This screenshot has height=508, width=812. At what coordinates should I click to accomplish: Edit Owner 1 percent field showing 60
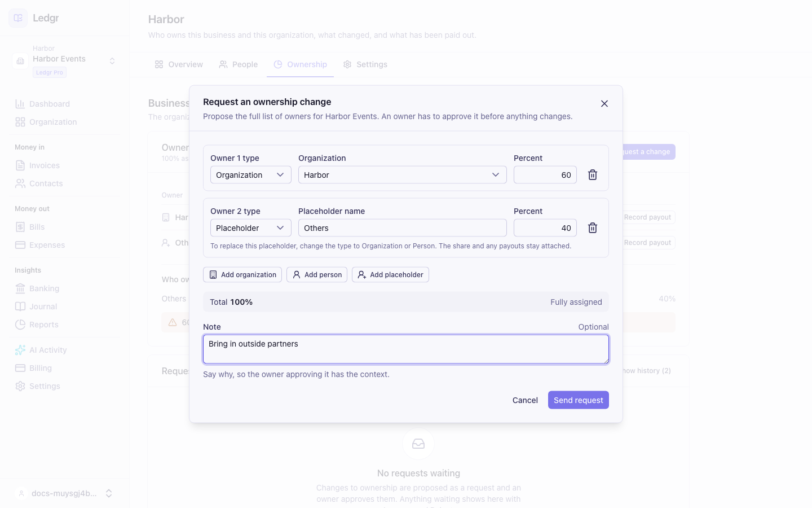point(545,175)
